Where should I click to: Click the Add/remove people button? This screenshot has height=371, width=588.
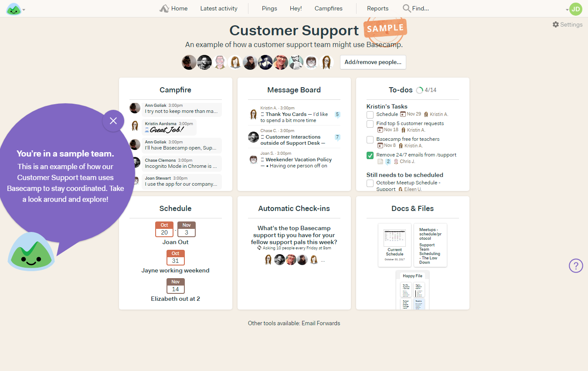coord(373,62)
